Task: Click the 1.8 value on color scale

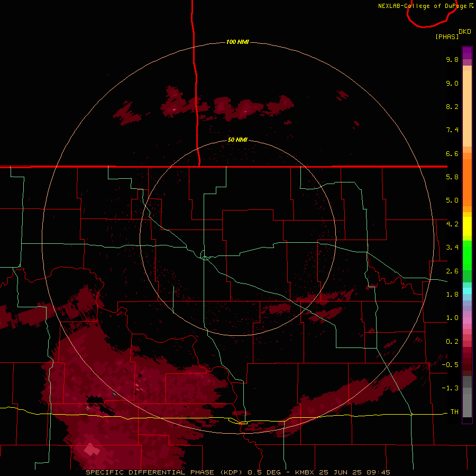Action: (x=452, y=295)
